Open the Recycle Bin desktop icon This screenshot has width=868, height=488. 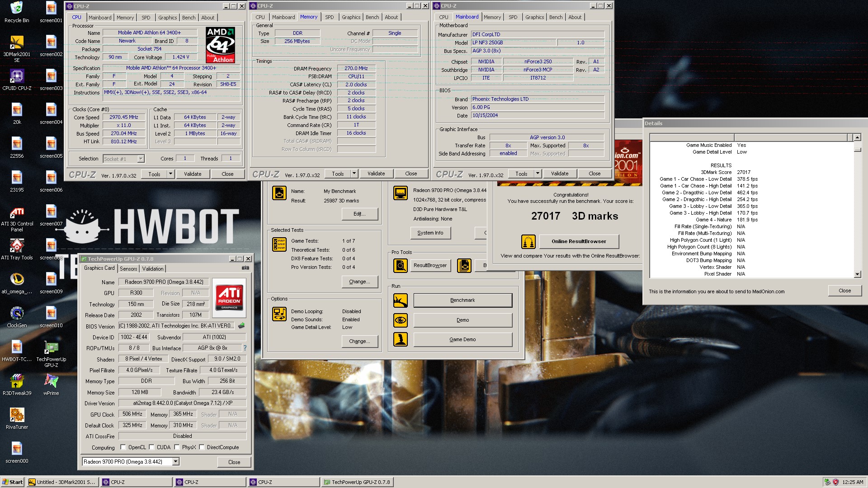point(17,12)
